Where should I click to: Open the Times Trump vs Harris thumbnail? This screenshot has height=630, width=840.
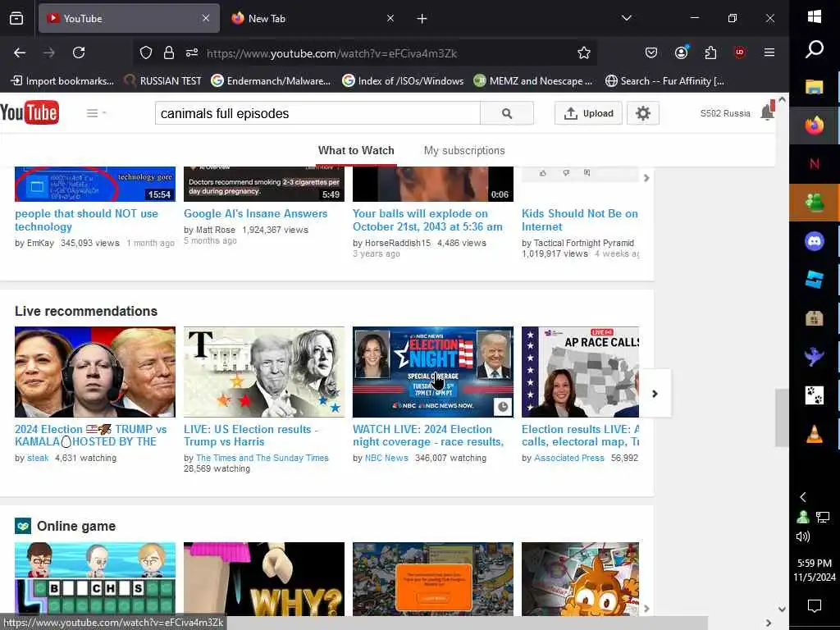(x=264, y=372)
